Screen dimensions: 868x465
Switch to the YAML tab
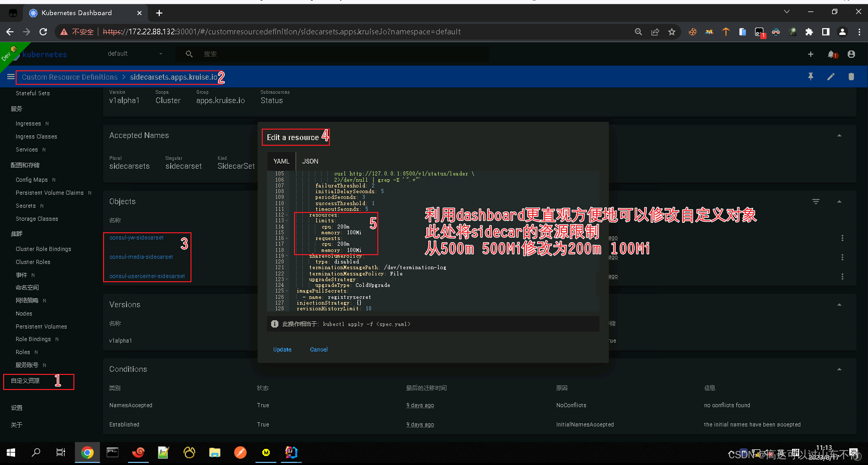(x=282, y=161)
